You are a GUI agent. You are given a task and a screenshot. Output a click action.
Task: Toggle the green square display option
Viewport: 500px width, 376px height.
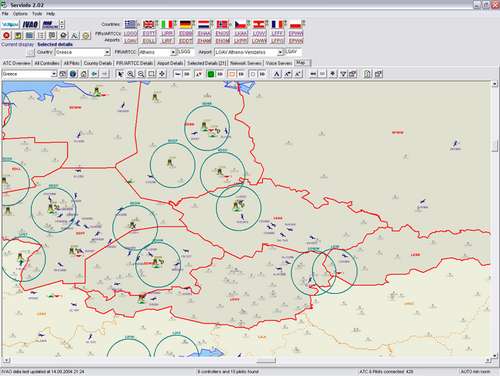click(211, 74)
